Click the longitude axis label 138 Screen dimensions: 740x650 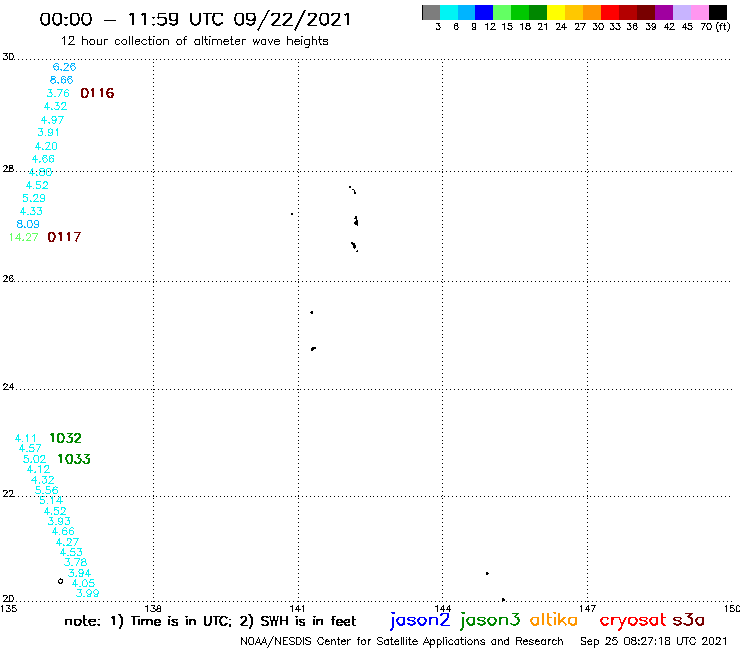(x=153, y=608)
